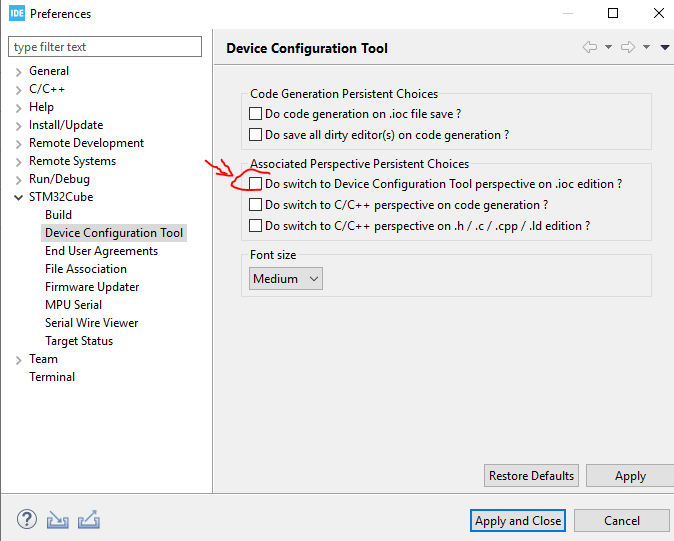Focus the type filter text field
Image resolution: width=674 pixels, height=541 pixels.
coord(105,46)
